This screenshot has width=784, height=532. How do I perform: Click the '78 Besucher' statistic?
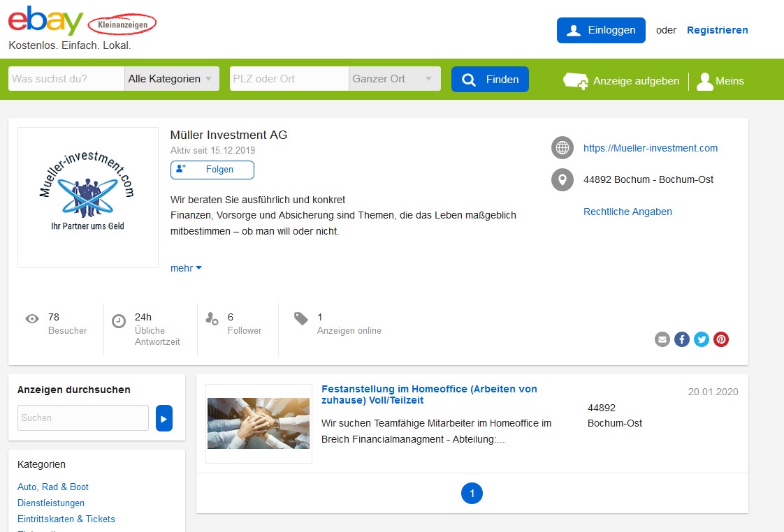pos(67,324)
